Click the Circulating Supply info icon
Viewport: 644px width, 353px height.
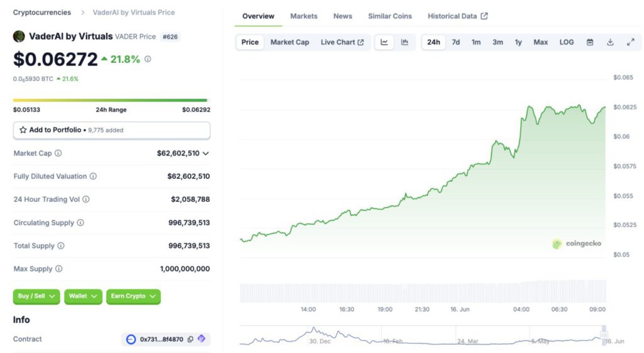(80, 223)
